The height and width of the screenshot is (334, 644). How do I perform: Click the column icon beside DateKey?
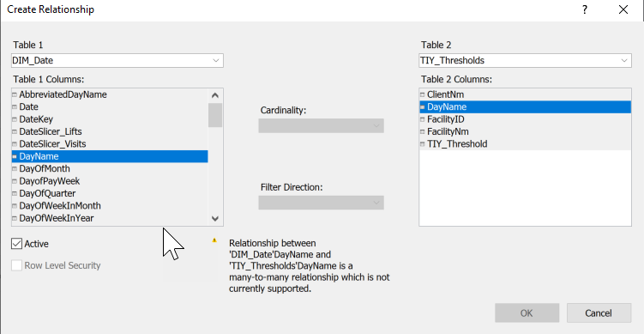pos(15,119)
